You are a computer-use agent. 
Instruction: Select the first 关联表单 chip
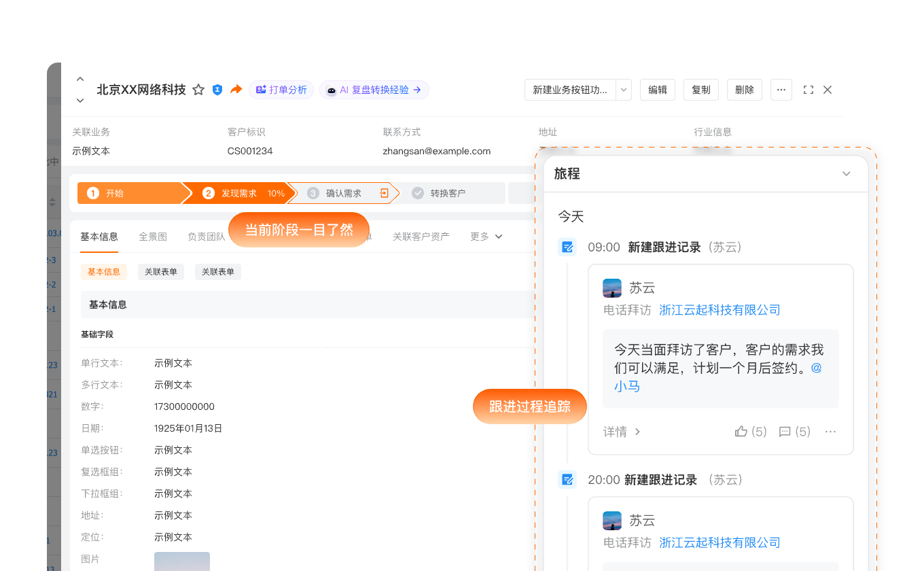161,272
